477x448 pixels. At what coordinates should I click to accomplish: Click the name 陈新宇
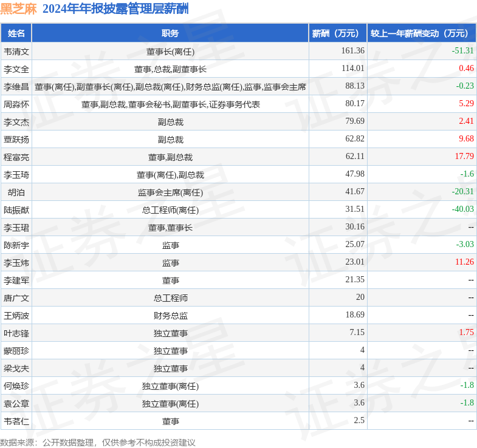tap(16, 246)
